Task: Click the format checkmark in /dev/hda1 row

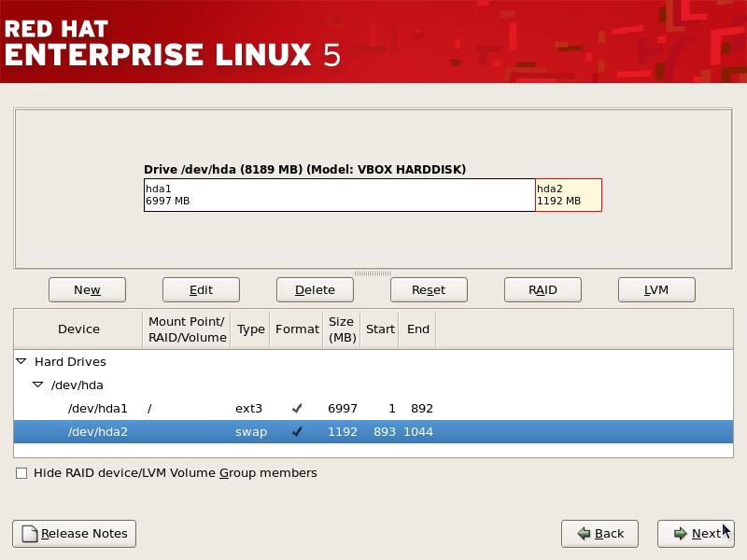Action: 297,409
